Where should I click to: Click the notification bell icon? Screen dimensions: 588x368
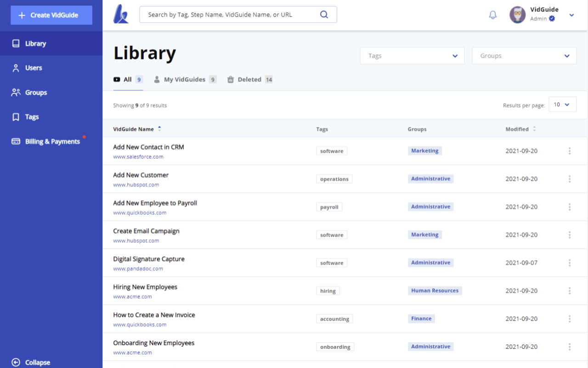[492, 15]
